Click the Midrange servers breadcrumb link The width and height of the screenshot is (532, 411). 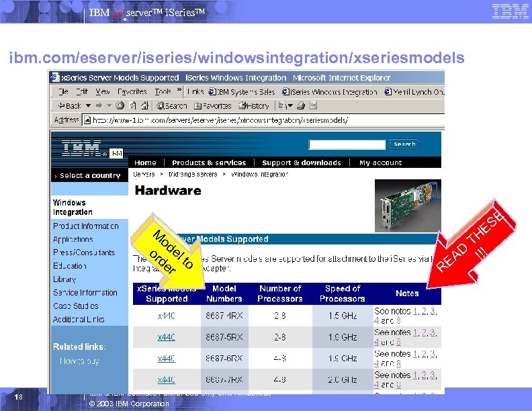pyautogui.click(x=193, y=174)
